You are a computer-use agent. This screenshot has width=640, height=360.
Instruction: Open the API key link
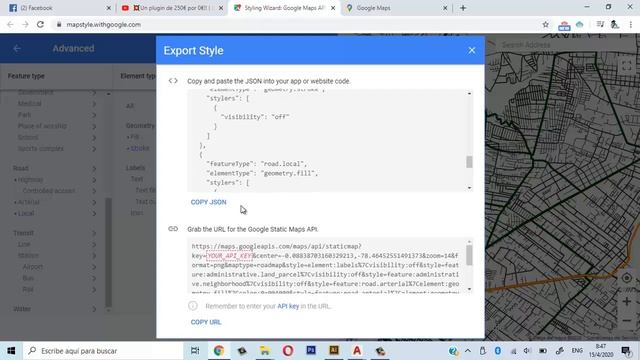[x=288, y=306]
